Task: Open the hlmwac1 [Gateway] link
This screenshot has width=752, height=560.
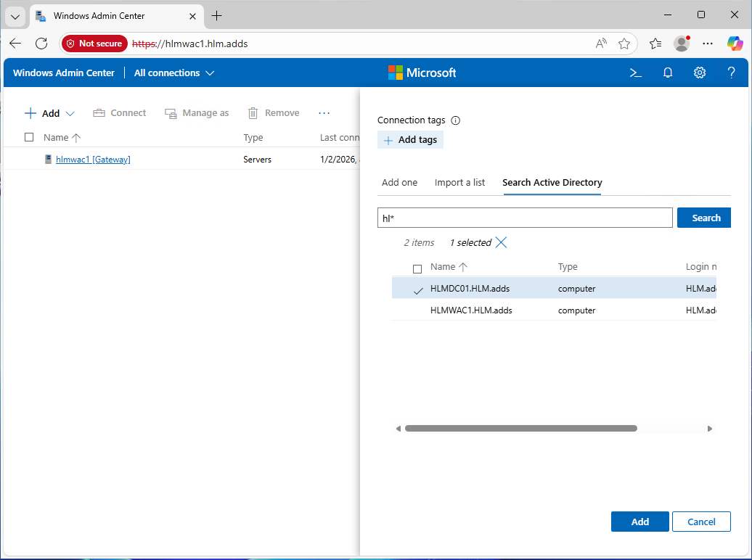Action: coord(93,159)
